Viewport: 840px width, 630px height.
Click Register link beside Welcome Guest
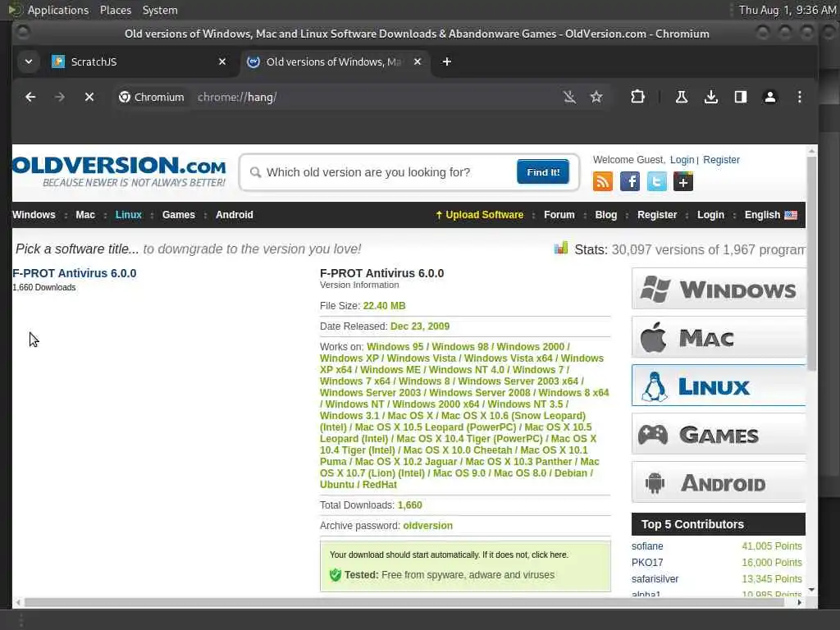coord(721,160)
